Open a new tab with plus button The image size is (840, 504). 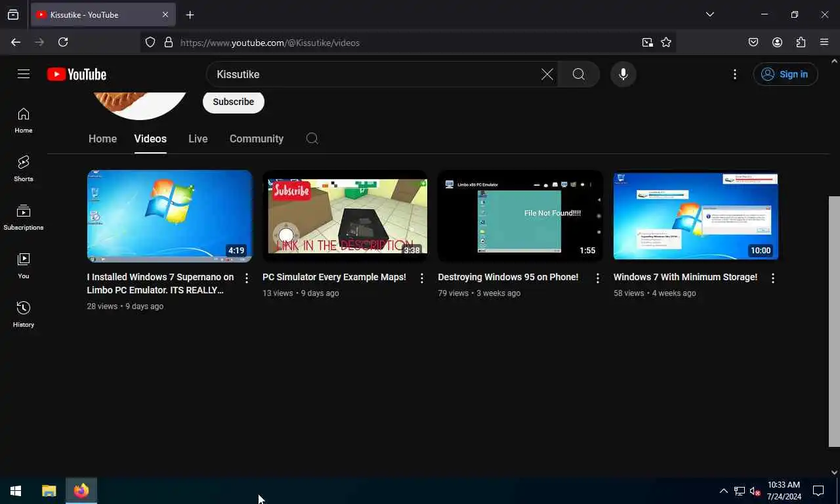pos(190,14)
